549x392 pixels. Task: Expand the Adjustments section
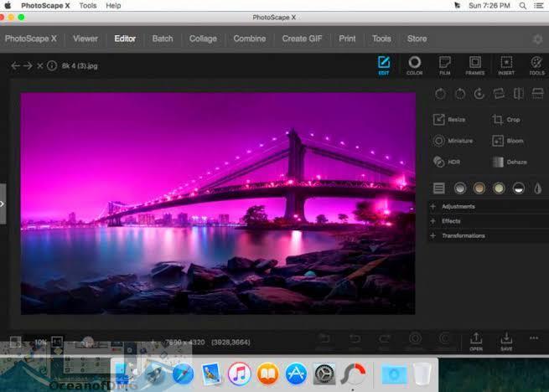point(489,206)
